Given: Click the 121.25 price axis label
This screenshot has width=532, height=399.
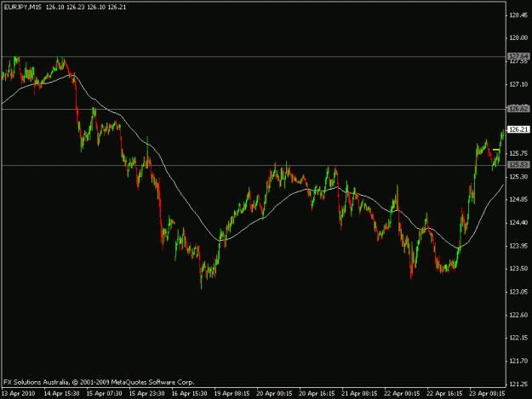Looking at the screenshot, I should coord(518,384).
